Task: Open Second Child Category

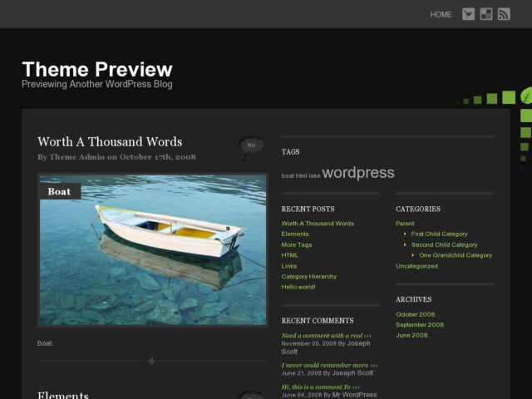Action: click(444, 244)
